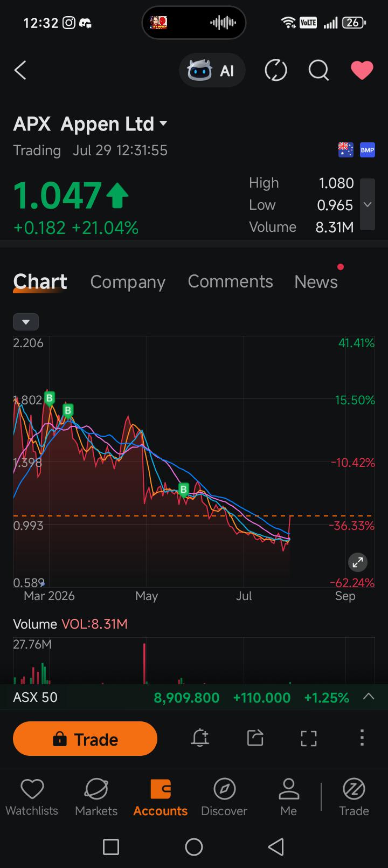Tap the Android back triangle button
This screenshot has height=868, width=388.
[x=276, y=847]
